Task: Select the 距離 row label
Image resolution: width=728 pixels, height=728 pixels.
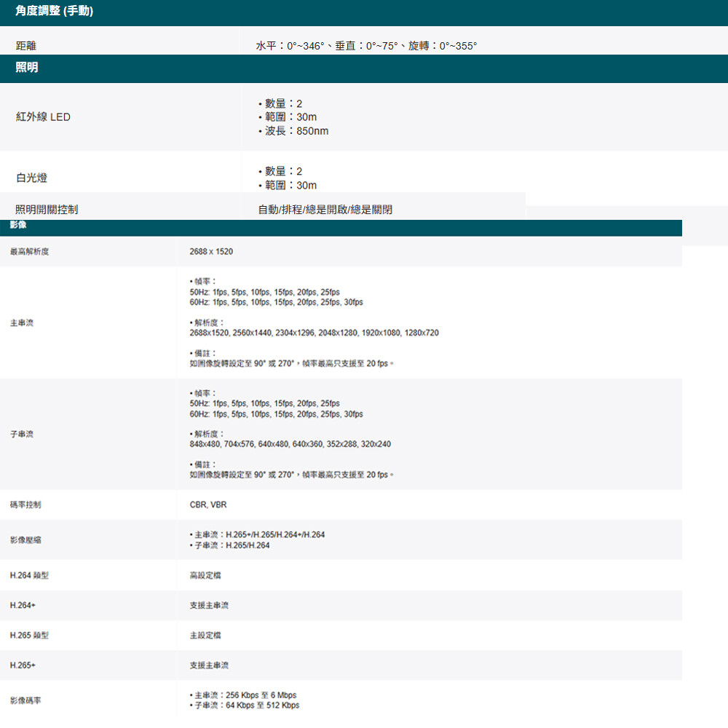Action: tap(26, 46)
